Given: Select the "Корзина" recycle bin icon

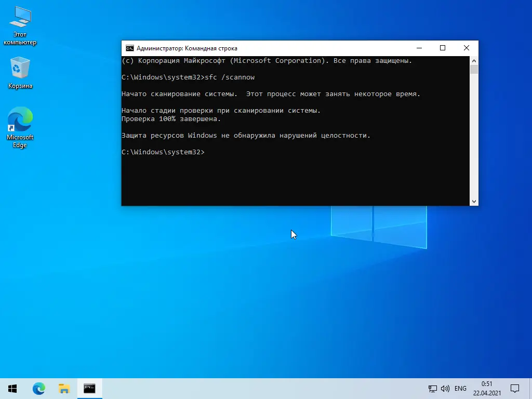Looking at the screenshot, I should click(20, 73).
